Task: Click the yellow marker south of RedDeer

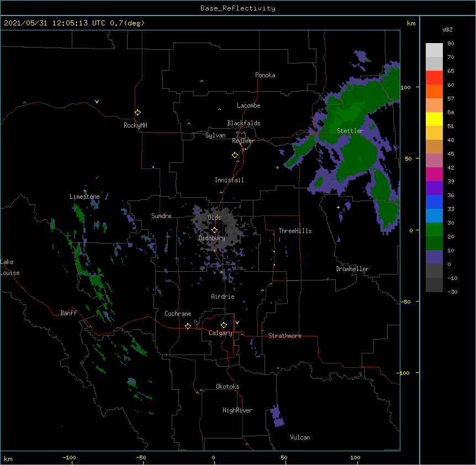Action: 235,155
